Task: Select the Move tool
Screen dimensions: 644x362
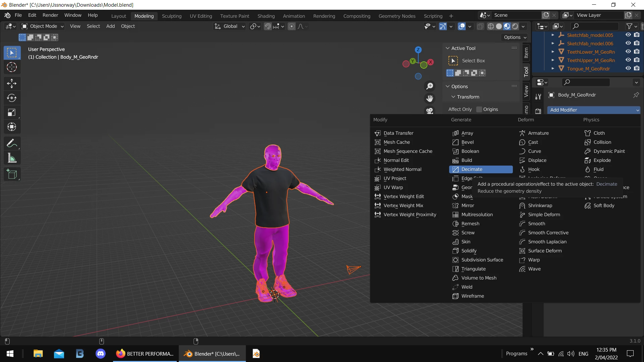Action: (12, 83)
